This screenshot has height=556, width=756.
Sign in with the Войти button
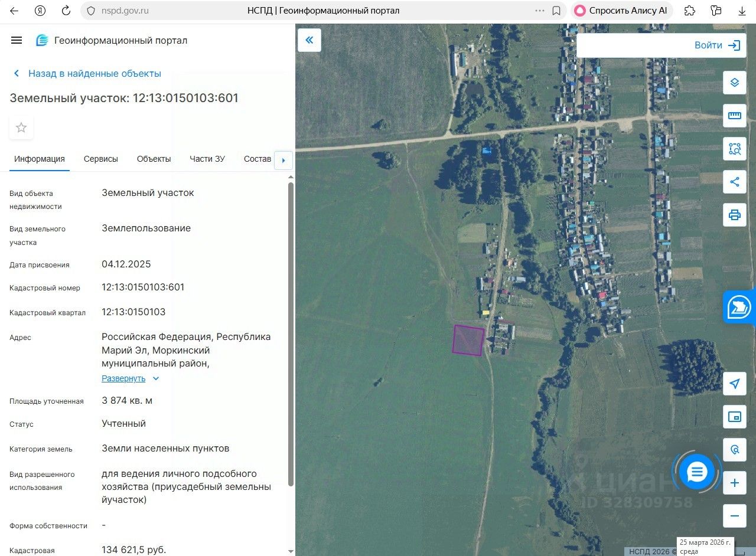click(718, 45)
